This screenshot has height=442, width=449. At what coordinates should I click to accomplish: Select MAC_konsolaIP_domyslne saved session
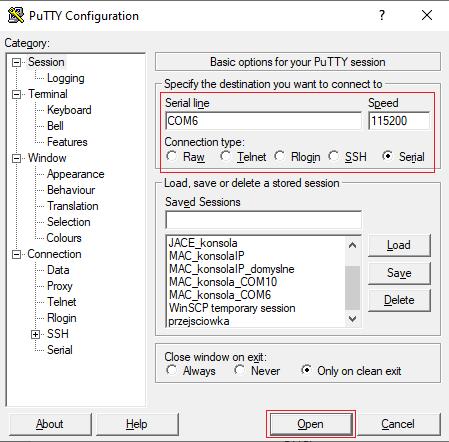pyautogui.click(x=232, y=269)
